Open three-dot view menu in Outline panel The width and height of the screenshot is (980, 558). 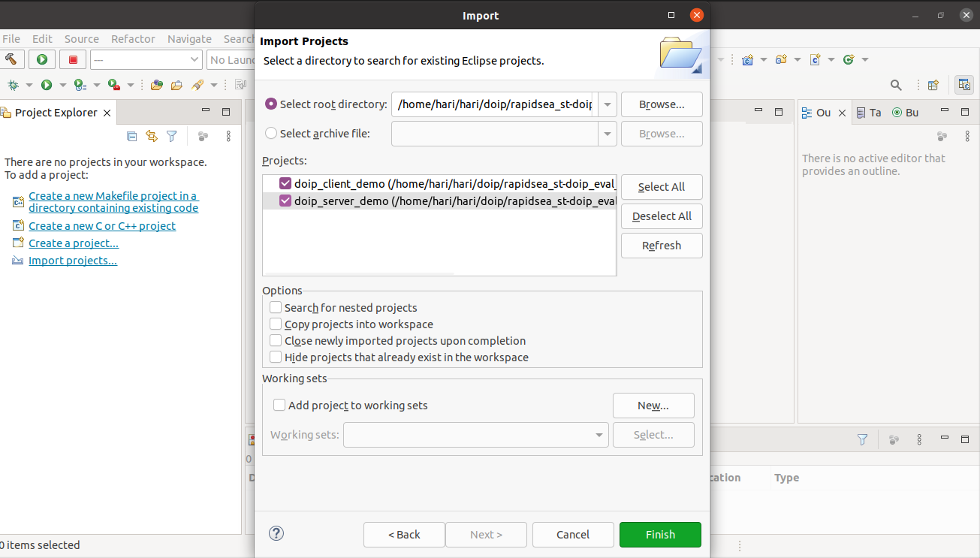pyautogui.click(x=968, y=136)
